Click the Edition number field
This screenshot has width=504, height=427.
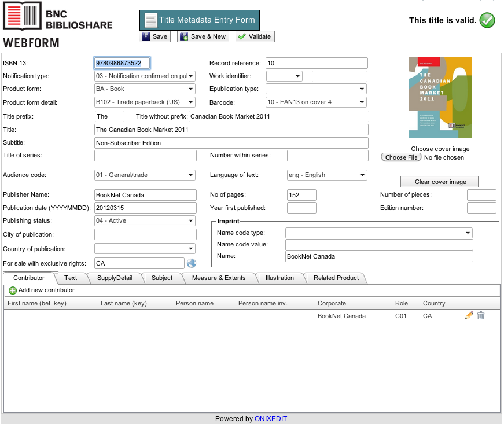482,208
